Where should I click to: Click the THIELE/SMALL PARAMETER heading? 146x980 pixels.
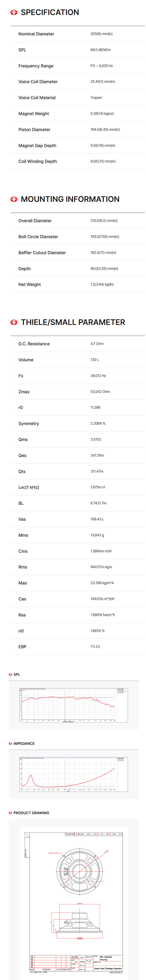tap(73, 322)
